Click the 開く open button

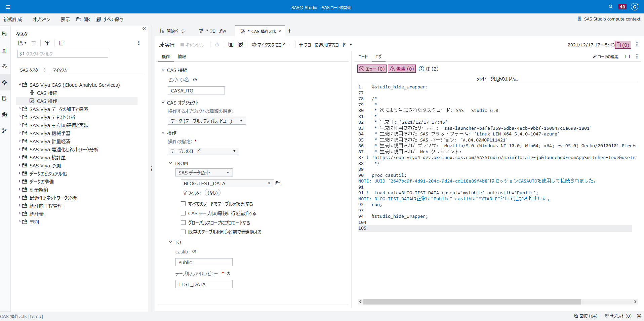(83, 19)
